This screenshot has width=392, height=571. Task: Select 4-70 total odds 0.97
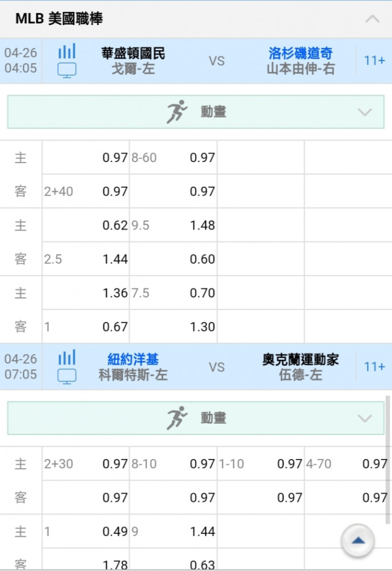pos(375,464)
